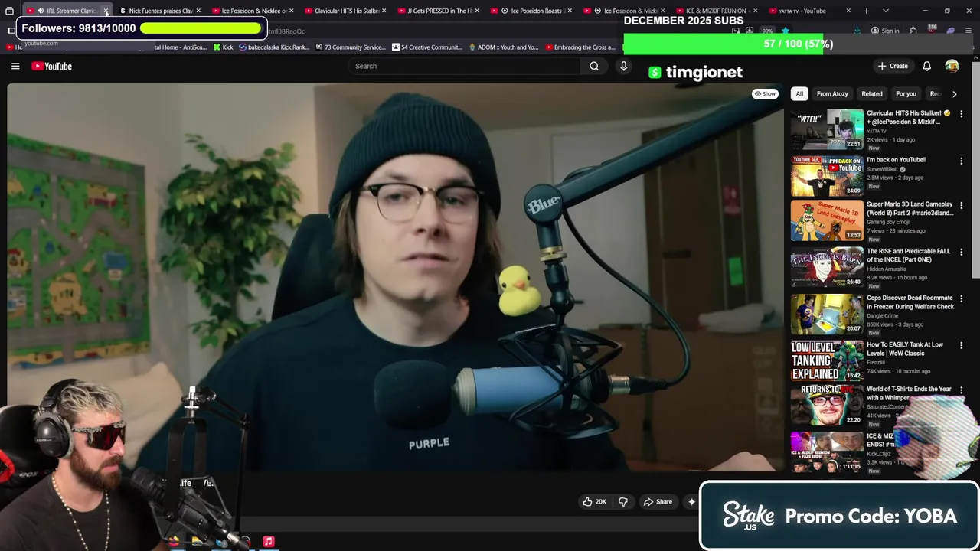
Task: Click the main video player
Action: tap(395, 279)
